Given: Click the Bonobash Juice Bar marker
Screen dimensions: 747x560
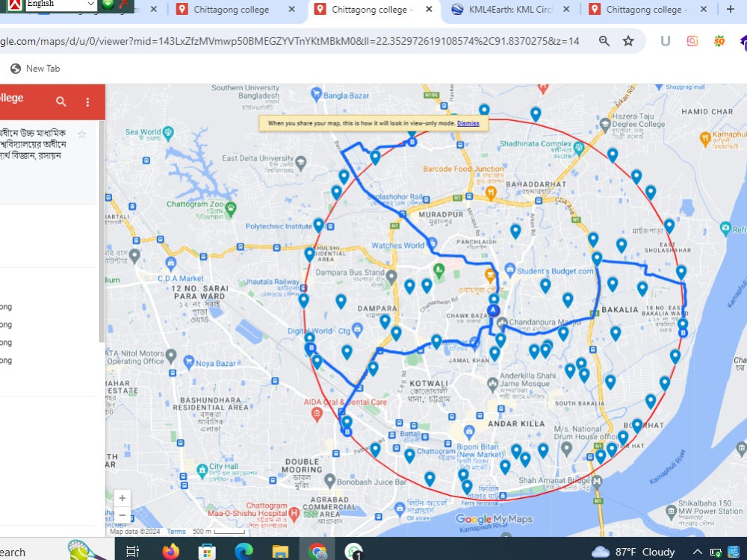Looking at the screenshot, I should [x=329, y=480].
